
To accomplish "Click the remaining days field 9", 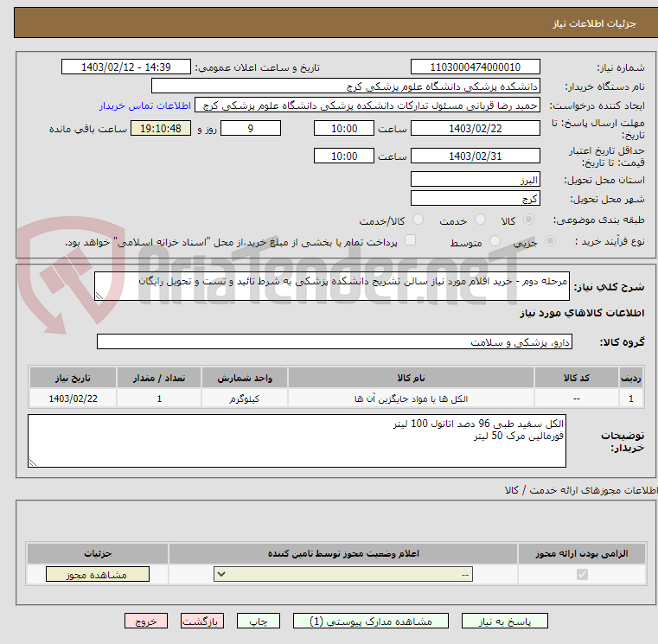I will 251,129.
